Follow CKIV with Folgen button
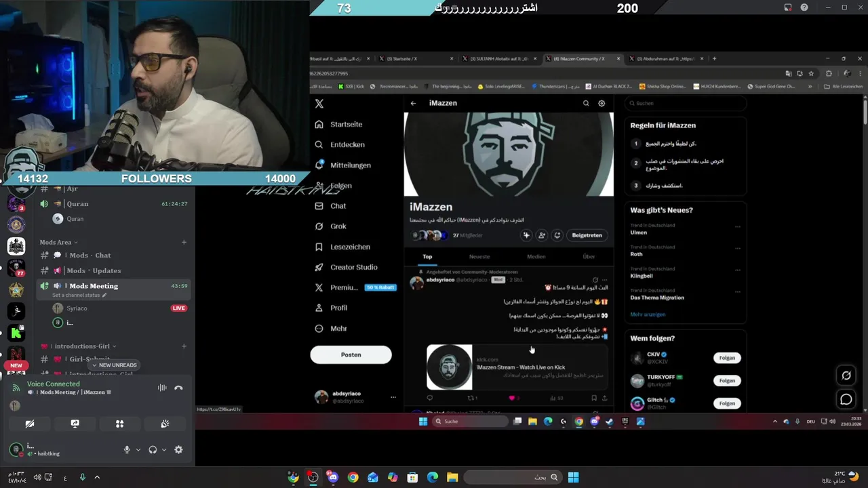This screenshot has width=868, height=488. tap(727, 358)
